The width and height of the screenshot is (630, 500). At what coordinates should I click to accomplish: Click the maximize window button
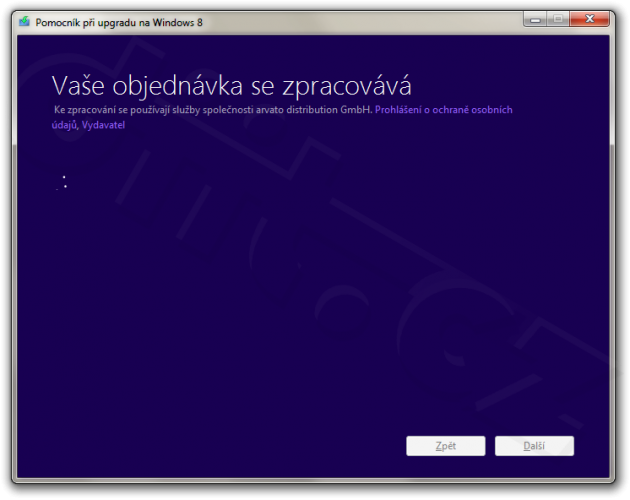tap(558, 19)
